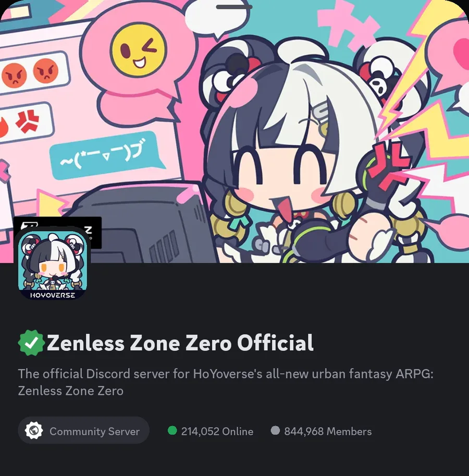Tap the server description text
Screen dimensions: 469x476
coord(226,382)
